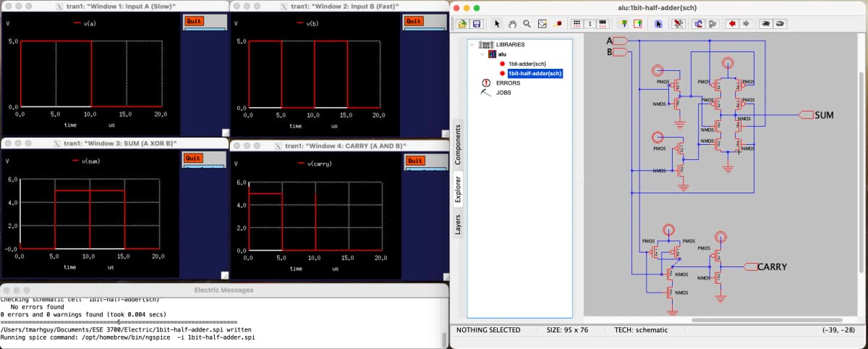Select the arrow Click/Select tool
This screenshot has width=868, height=349.
[x=498, y=24]
